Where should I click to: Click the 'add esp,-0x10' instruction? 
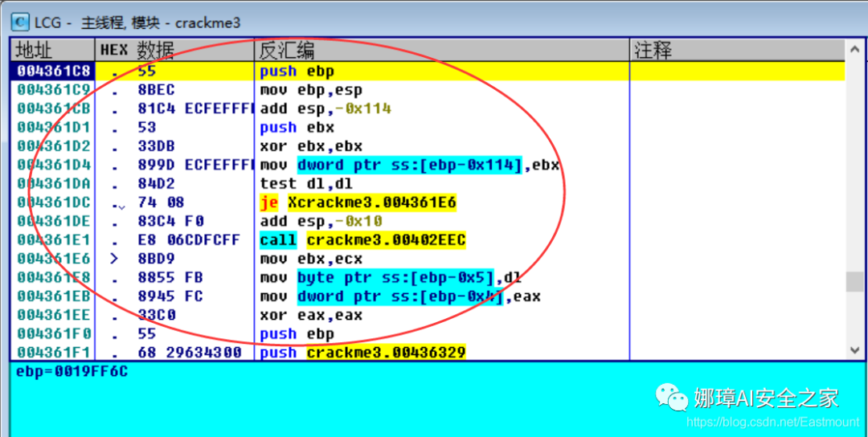[321, 221]
